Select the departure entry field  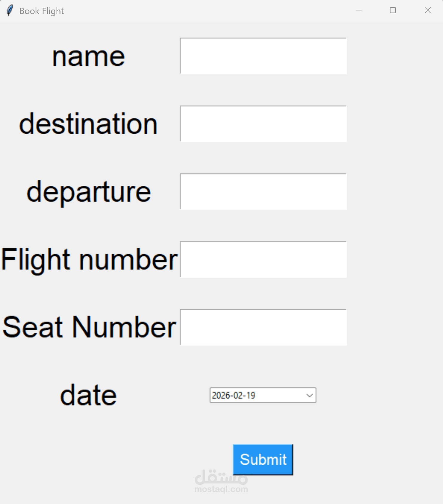pyautogui.click(x=263, y=191)
